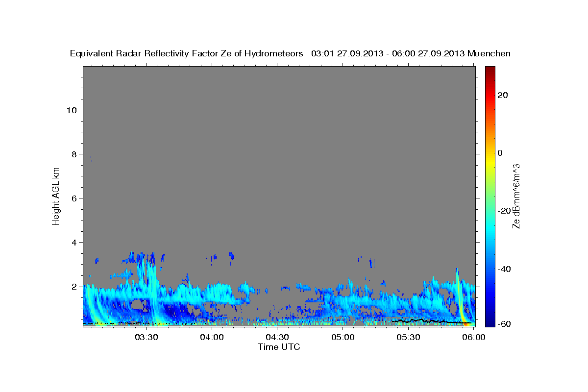Image resolution: width=588 pixels, height=392 pixels.
Task: Click the plot title text 'Equivalent Radar Reflectivity Factor Ze of Hydrometeors'
Action: point(187,54)
